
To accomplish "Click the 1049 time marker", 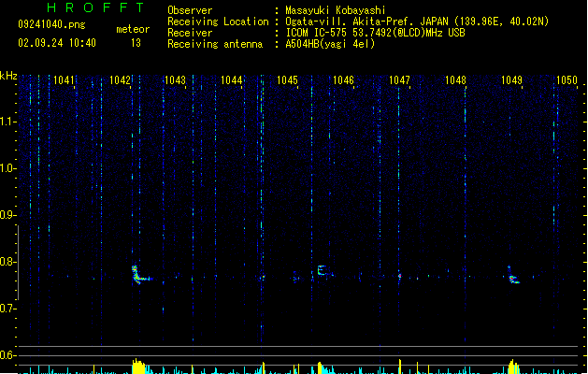I will (511, 79).
